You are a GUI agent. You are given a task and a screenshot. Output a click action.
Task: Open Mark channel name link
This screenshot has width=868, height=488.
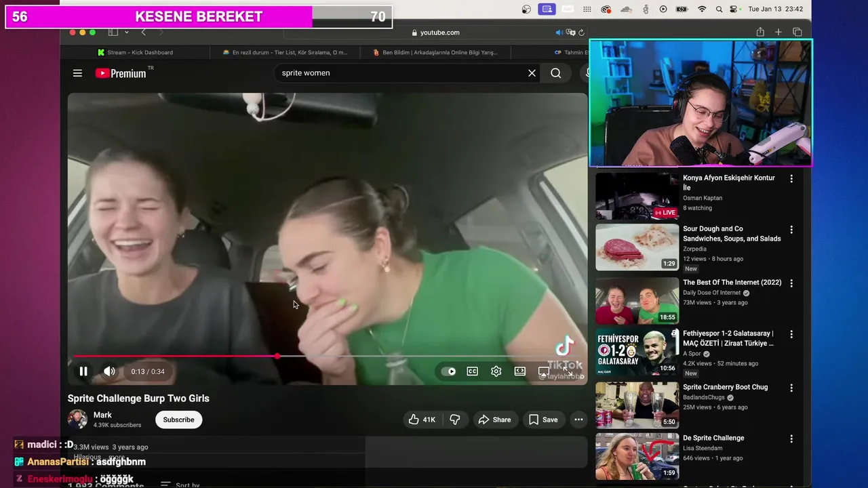click(x=102, y=415)
